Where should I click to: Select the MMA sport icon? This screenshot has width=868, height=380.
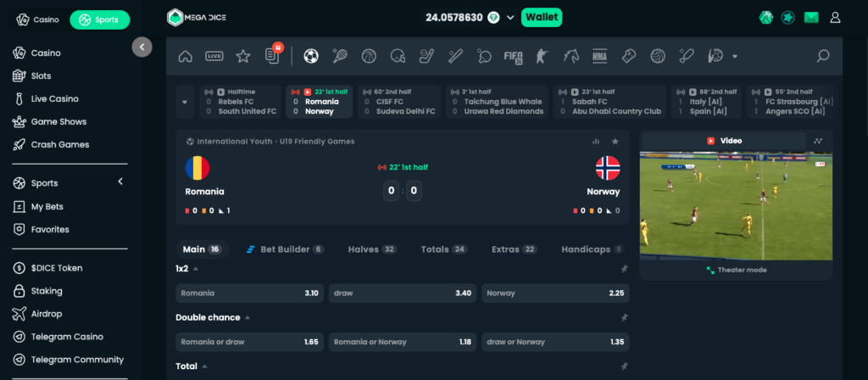(599, 56)
